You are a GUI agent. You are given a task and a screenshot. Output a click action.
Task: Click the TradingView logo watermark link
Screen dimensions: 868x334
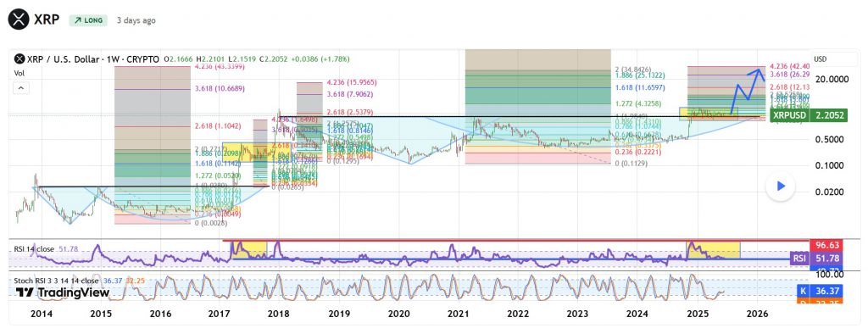(x=63, y=292)
